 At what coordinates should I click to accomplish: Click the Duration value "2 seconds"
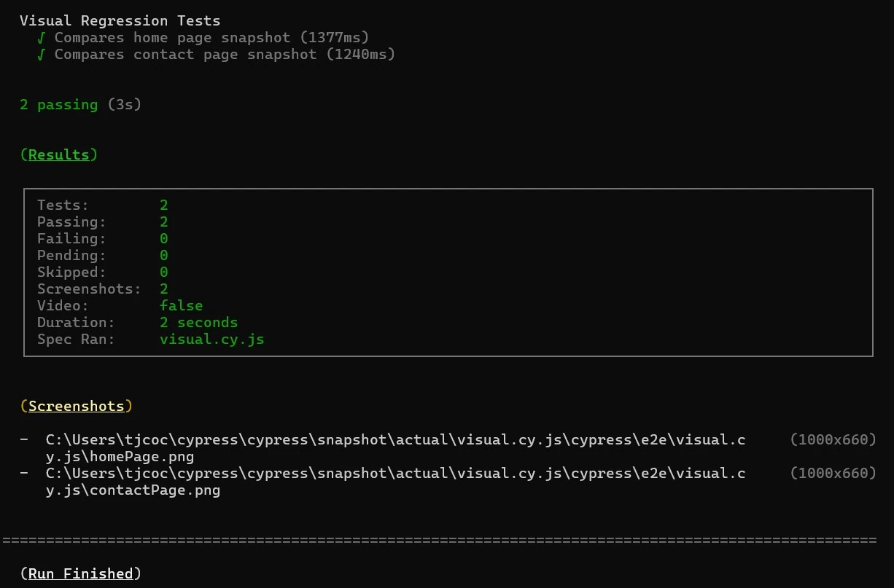pyautogui.click(x=198, y=322)
